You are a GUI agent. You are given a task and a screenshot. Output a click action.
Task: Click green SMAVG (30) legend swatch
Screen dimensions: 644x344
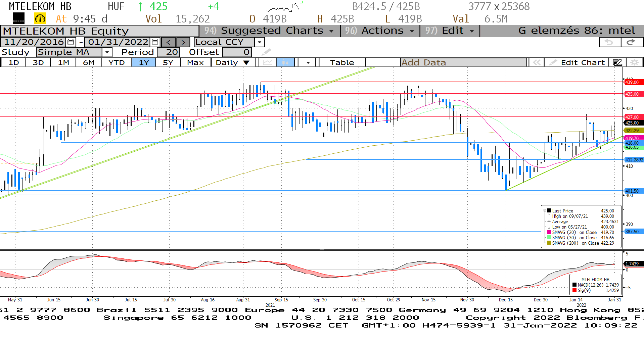click(x=549, y=238)
